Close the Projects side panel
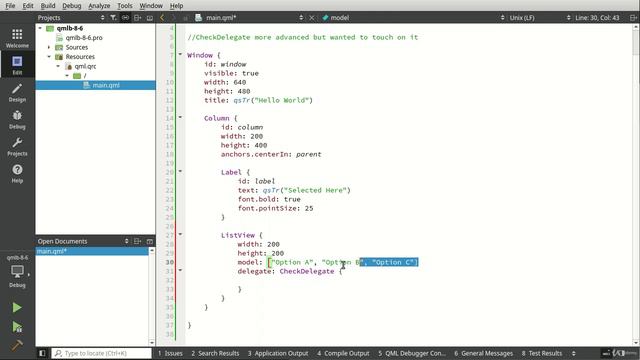The height and width of the screenshot is (360, 640). pyautogui.click(x=150, y=18)
